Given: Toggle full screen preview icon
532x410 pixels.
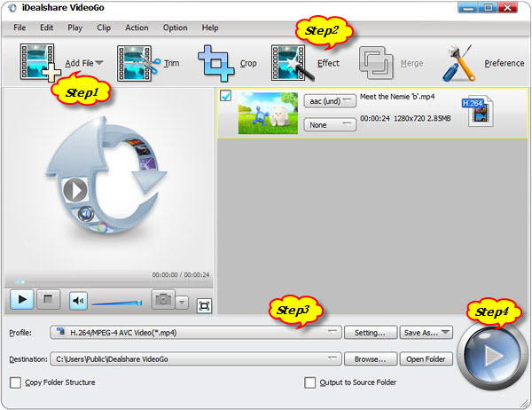Looking at the screenshot, I should [x=204, y=305].
